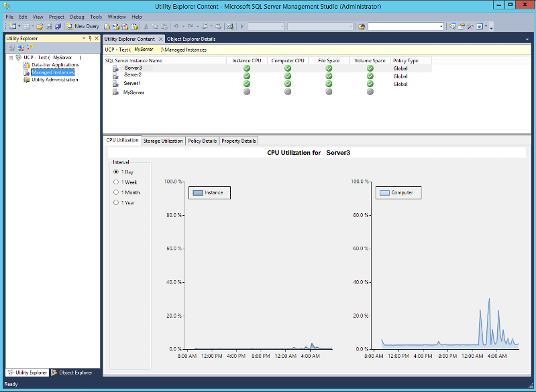This screenshot has height=392, width=536.
Task: Collapse the UCP - Test tree node
Action: pyautogui.click(x=11, y=58)
